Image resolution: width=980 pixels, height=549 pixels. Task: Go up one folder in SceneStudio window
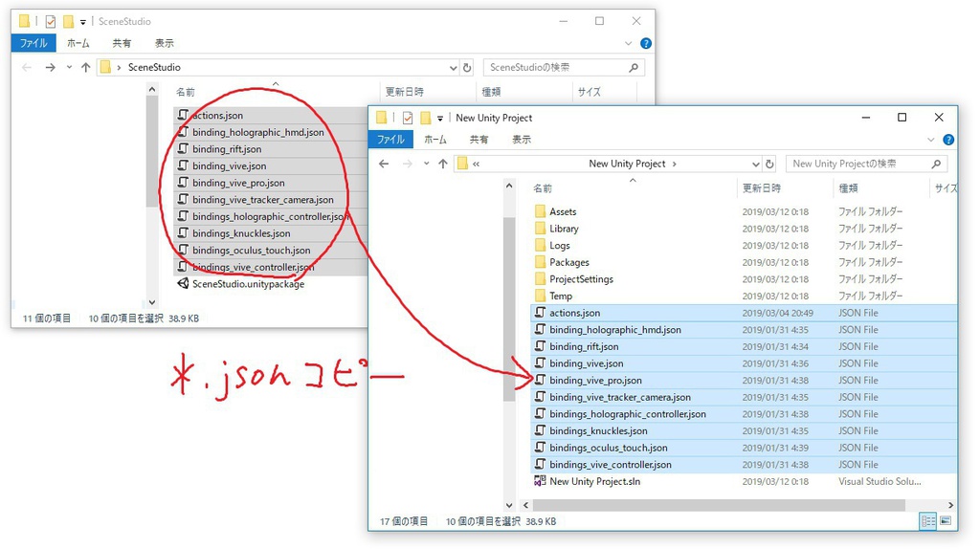pos(85,68)
